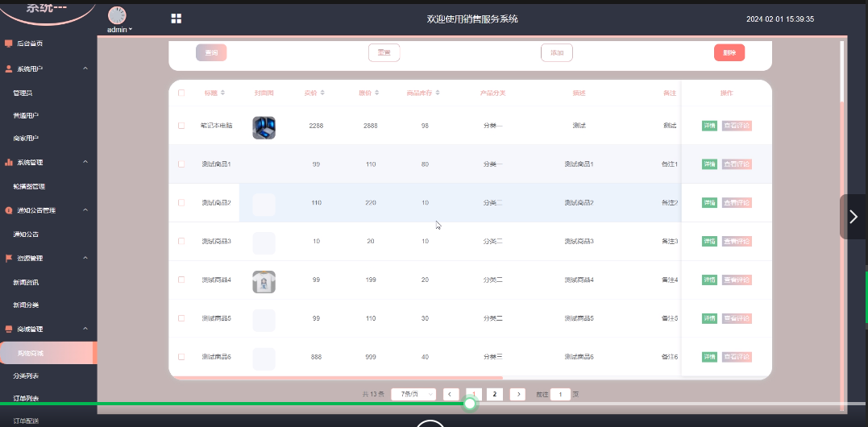Click the green video progress handle
868x427 pixels.
pos(469,404)
